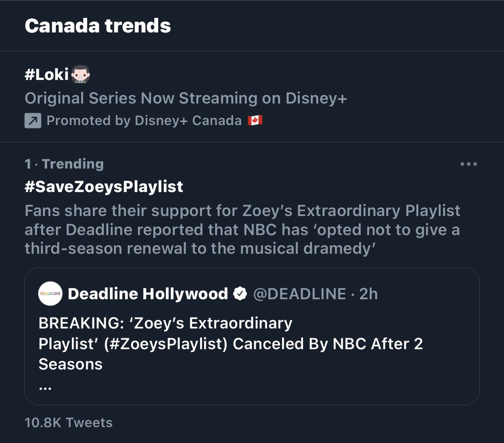The height and width of the screenshot is (443, 504).
Task: View the 10.8K Tweets count
Action: tap(68, 422)
